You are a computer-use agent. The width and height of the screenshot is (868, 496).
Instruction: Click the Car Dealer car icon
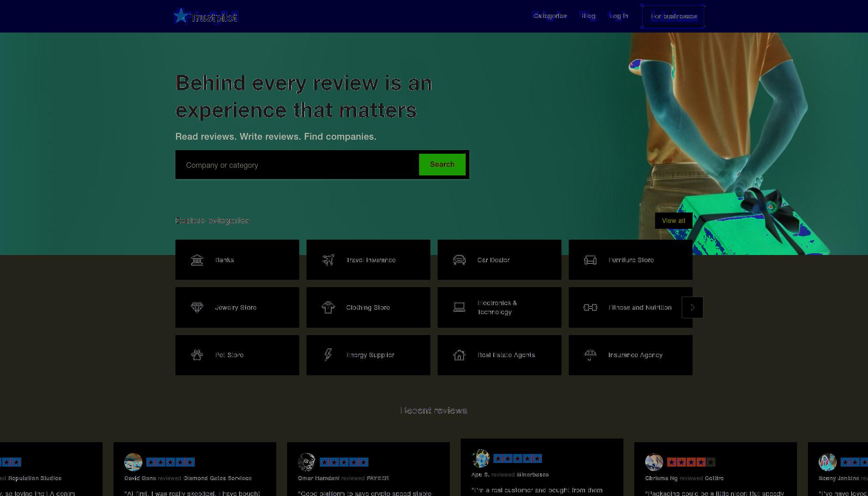coord(459,260)
